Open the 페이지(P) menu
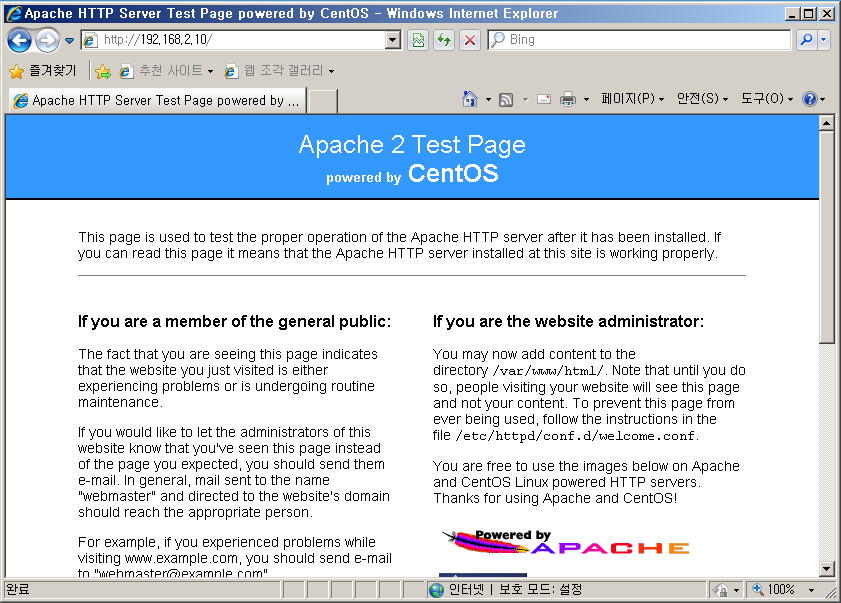 [632, 99]
